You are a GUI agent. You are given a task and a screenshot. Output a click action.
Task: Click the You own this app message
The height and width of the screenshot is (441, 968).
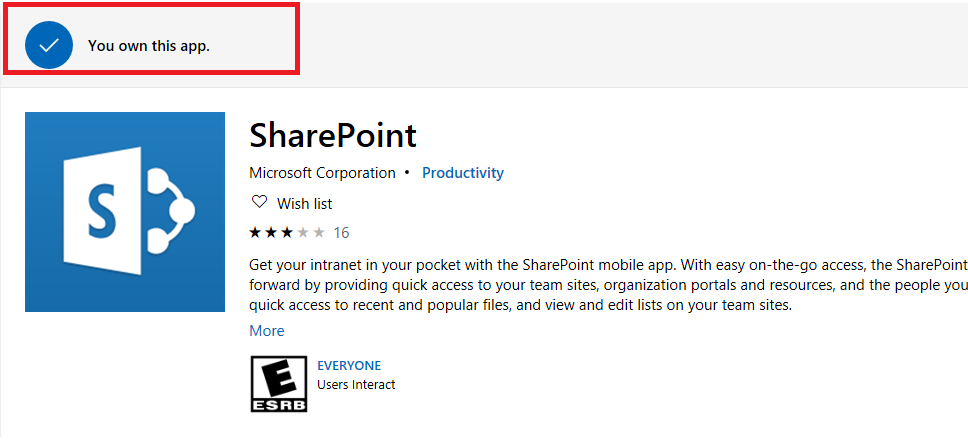(x=149, y=46)
